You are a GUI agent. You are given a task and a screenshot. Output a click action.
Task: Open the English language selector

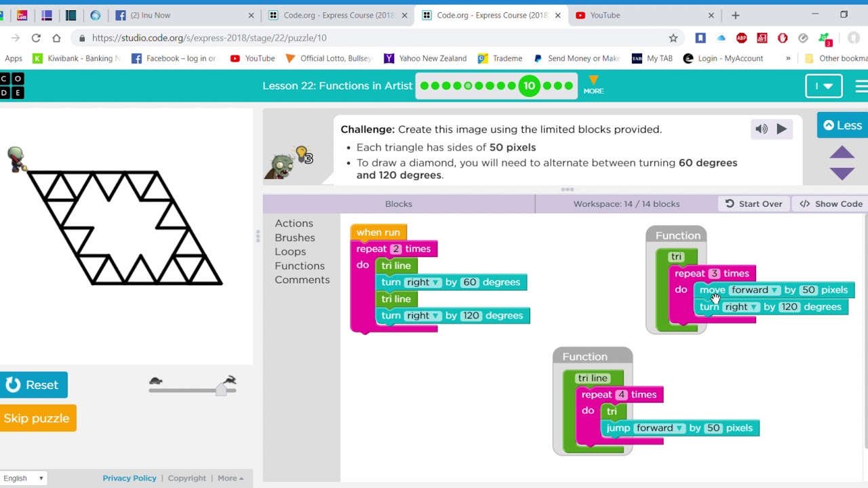click(23, 479)
